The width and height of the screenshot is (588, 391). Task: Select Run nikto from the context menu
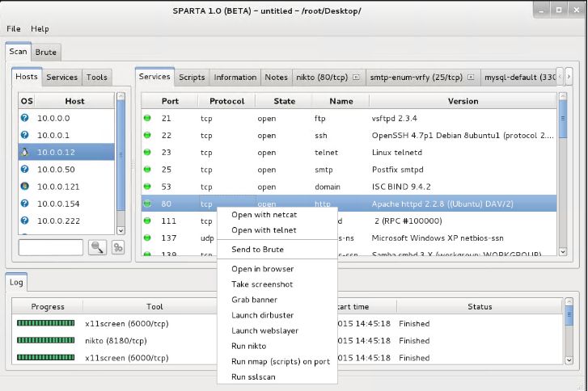click(x=251, y=346)
